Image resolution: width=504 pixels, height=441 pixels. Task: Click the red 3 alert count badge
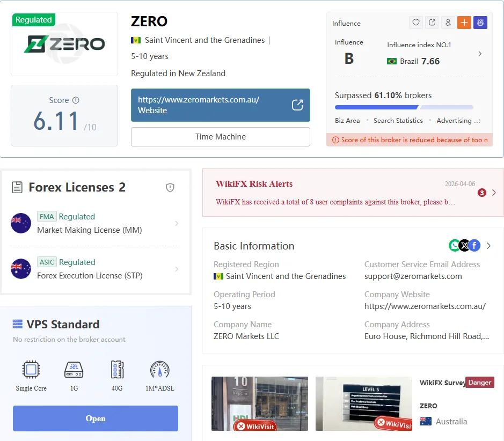pos(481,193)
